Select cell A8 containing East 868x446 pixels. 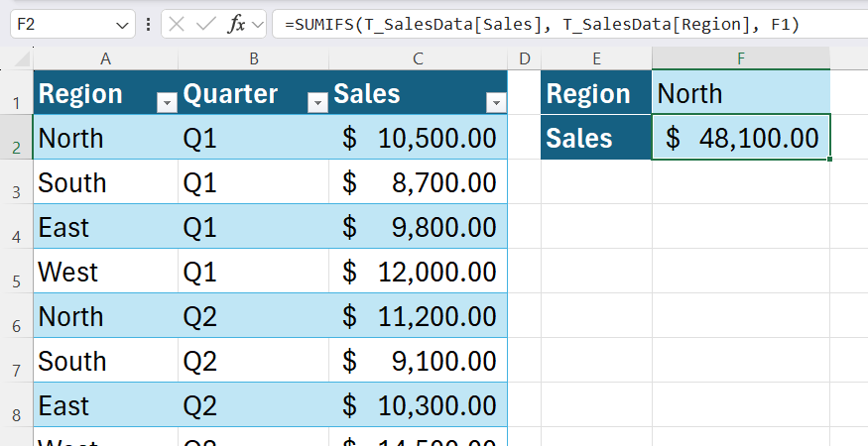106,404
